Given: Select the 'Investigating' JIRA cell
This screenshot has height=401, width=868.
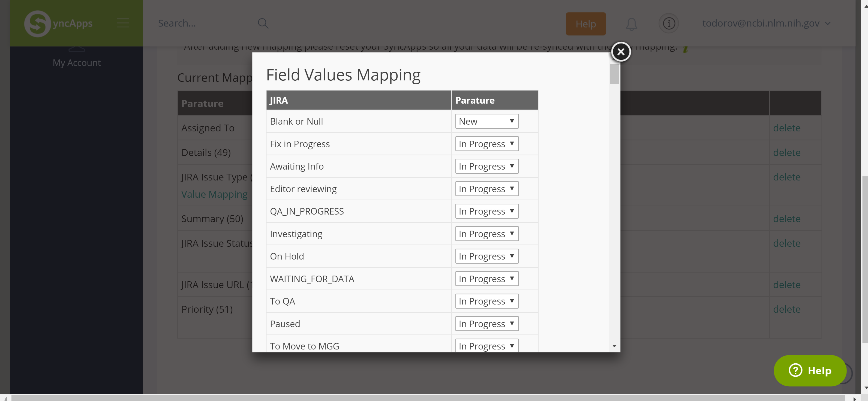Looking at the screenshot, I should [359, 234].
